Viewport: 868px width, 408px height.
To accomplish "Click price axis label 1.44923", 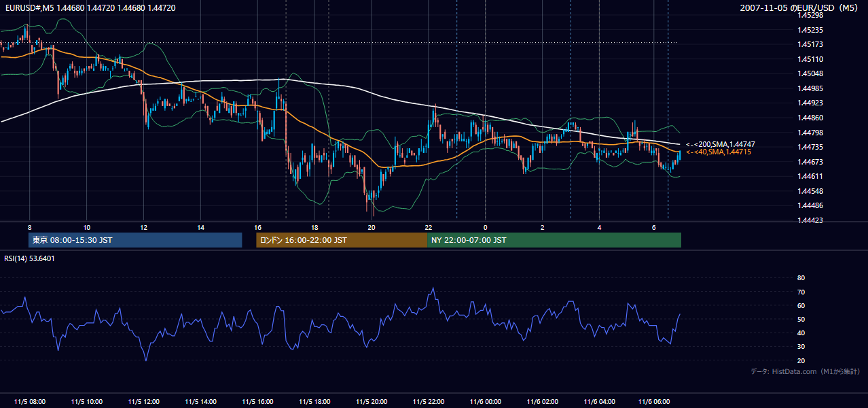I will coord(810,103).
